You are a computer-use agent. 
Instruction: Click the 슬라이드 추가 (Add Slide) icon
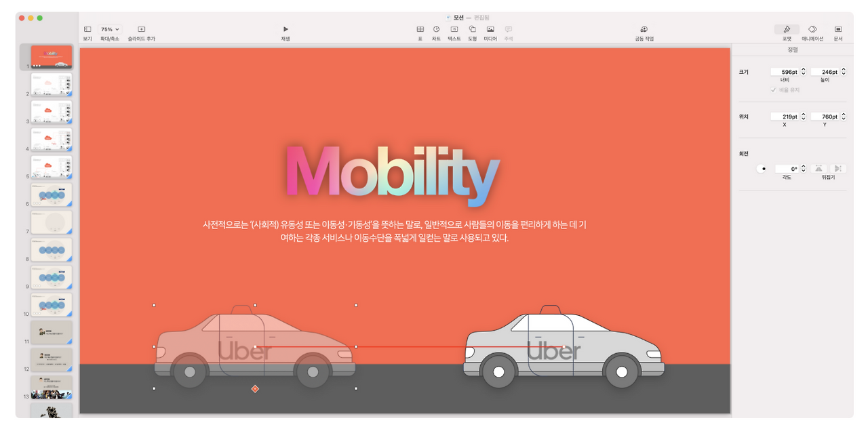click(141, 29)
